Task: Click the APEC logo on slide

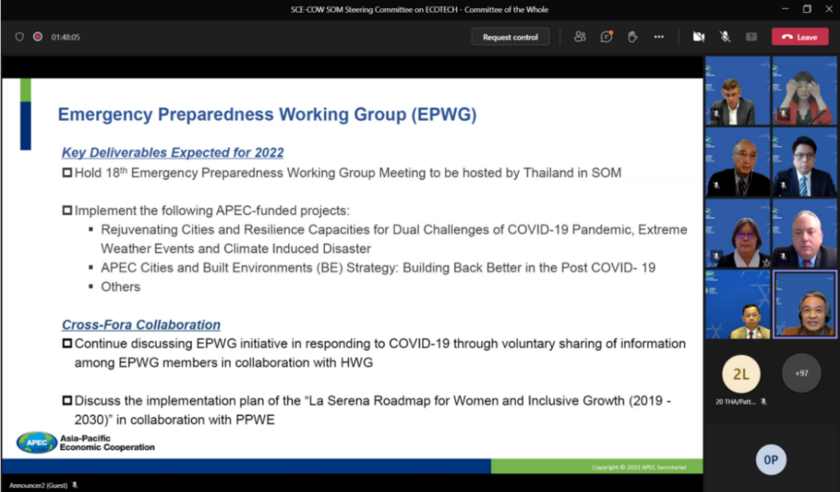Action: point(36,443)
